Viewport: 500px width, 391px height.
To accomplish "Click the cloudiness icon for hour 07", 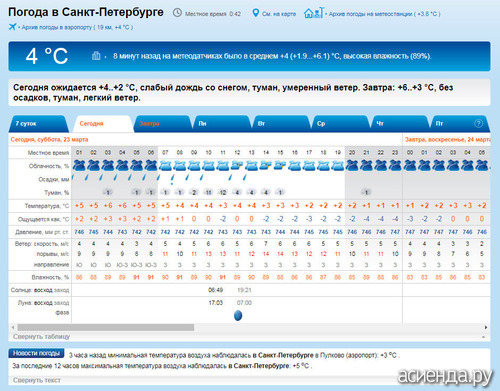I will point(165,165).
